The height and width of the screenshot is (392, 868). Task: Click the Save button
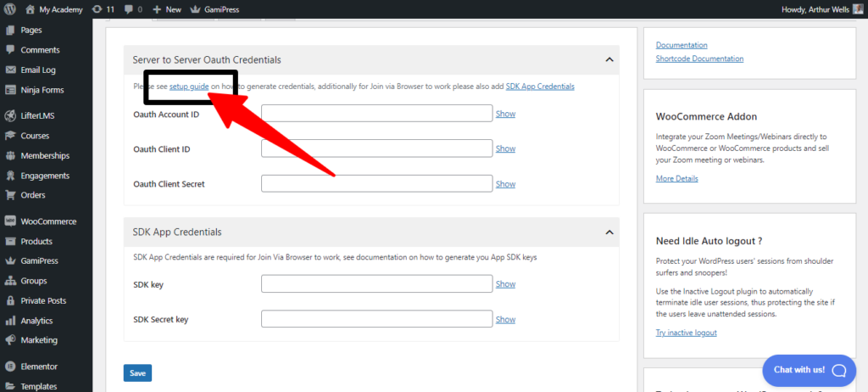tap(137, 373)
